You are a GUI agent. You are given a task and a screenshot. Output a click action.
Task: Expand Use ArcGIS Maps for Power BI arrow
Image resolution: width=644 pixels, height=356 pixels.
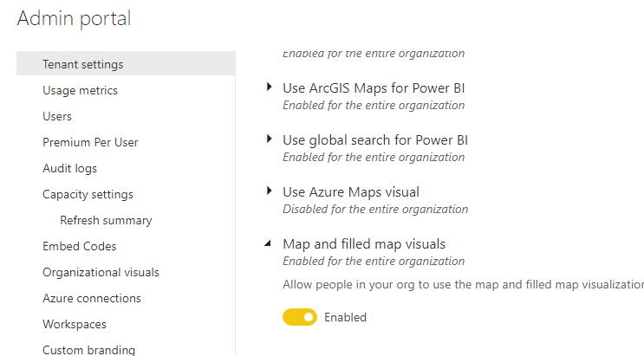269,87
